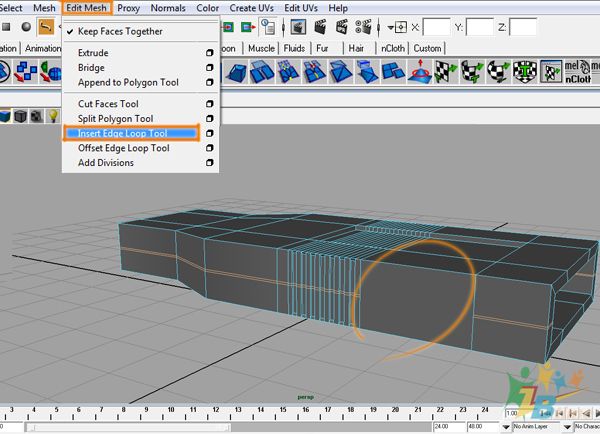Click the bridge blue polygons shelf icon
Screen dimensions: 600x434
coord(262,72)
